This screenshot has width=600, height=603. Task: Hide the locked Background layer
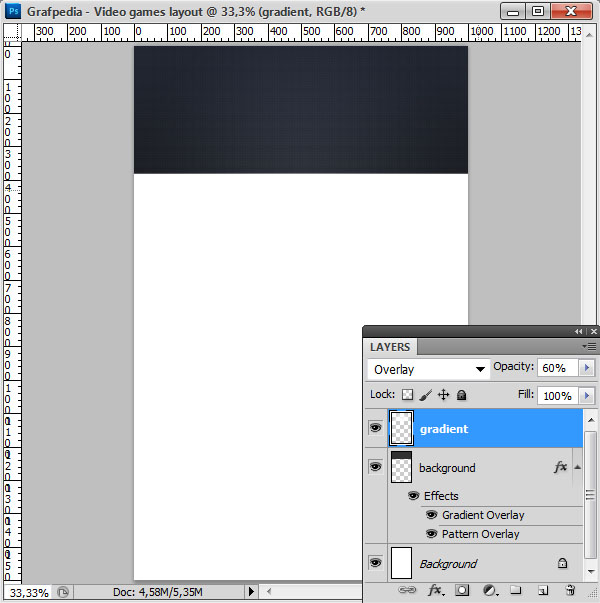click(375, 563)
